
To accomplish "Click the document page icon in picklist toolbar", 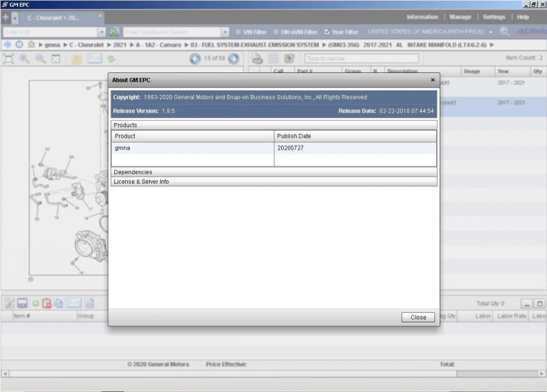I will [90, 303].
